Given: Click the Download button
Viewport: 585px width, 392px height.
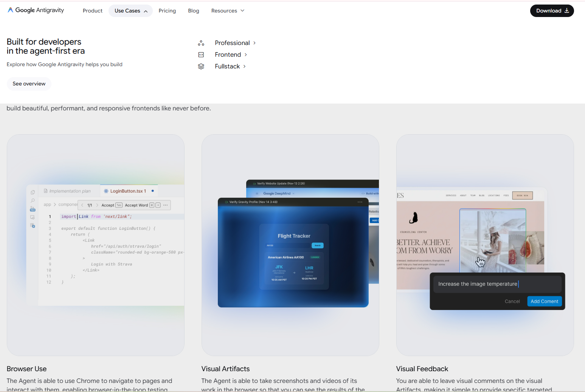Looking at the screenshot, I should pyautogui.click(x=552, y=11).
